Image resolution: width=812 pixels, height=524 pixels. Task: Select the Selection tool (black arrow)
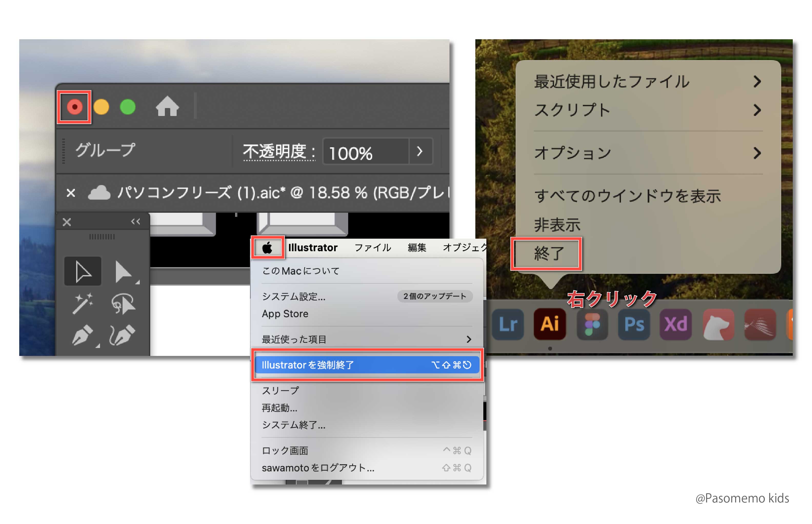tap(83, 271)
